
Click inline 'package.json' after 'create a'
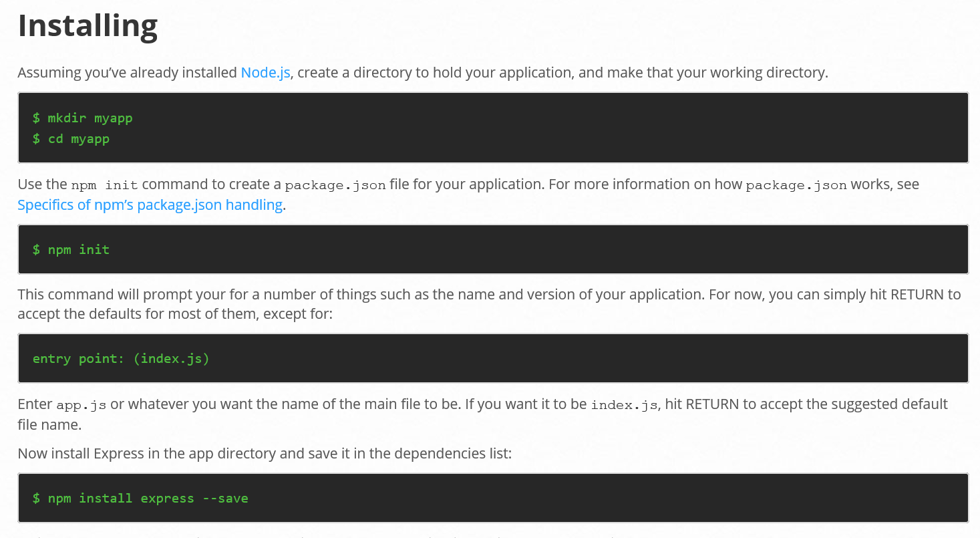(x=335, y=184)
